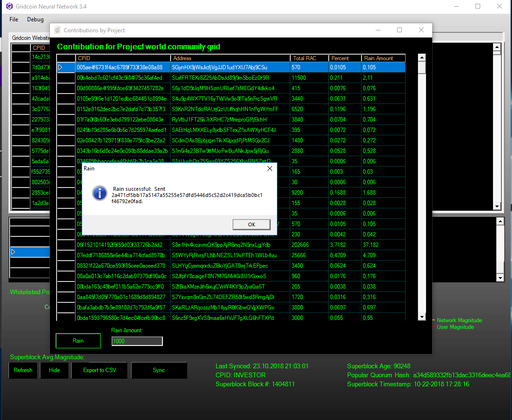This screenshot has height=420, width=512.
Task: Click the Hide button
Action: pyautogui.click(x=54, y=370)
